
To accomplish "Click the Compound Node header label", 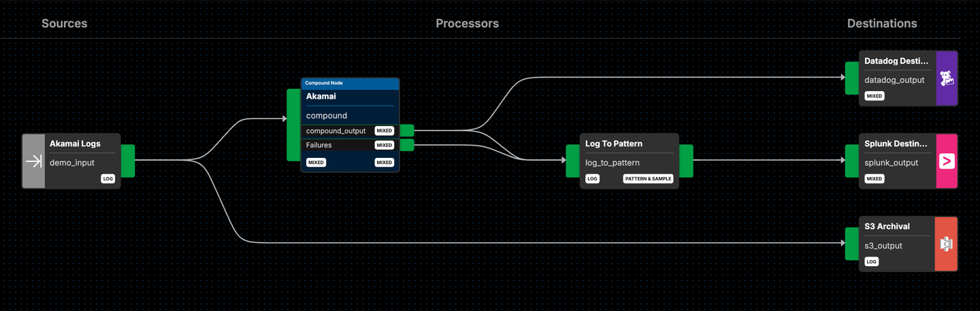I will pos(324,83).
